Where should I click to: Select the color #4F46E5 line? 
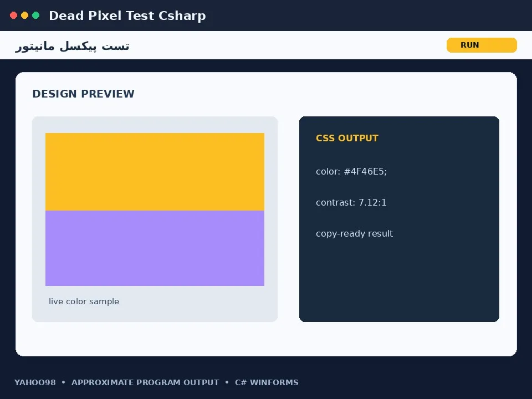click(351, 171)
